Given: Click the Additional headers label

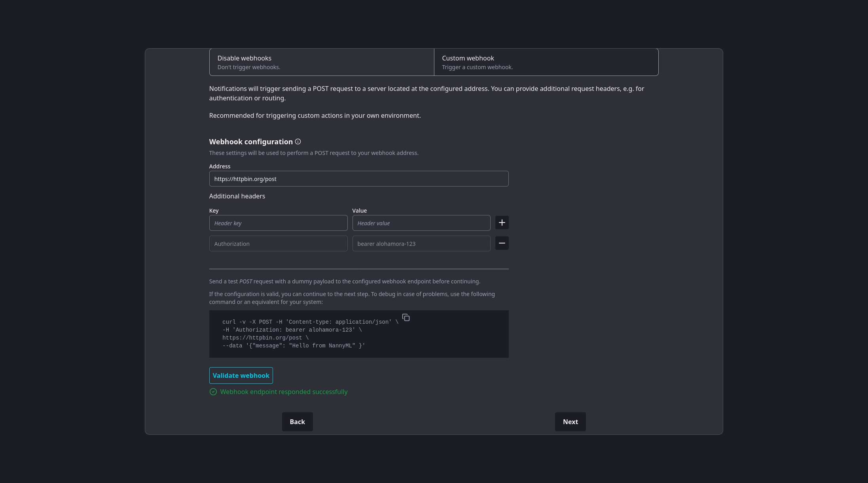Looking at the screenshot, I should [237, 196].
